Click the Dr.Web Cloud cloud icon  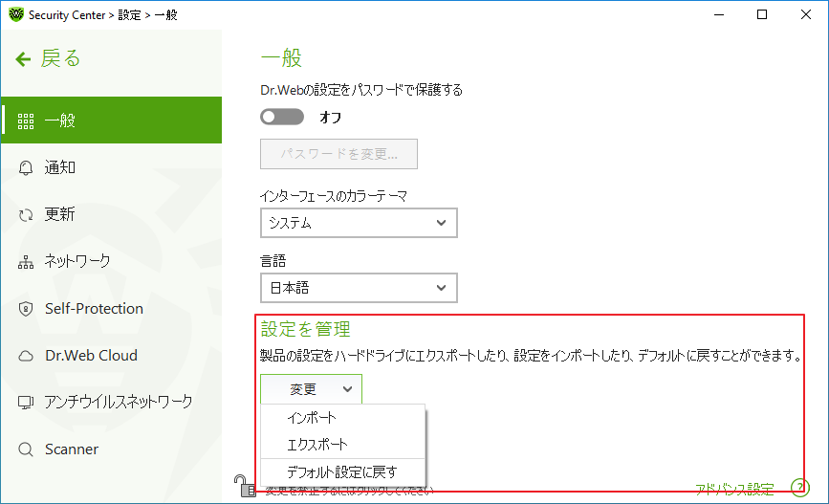26,356
